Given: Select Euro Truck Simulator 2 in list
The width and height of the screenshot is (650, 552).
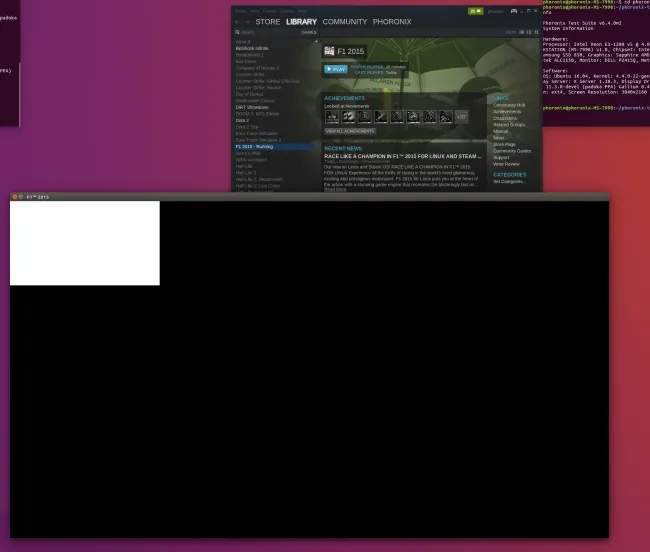Looking at the screenshot, I should coord(258,140).
